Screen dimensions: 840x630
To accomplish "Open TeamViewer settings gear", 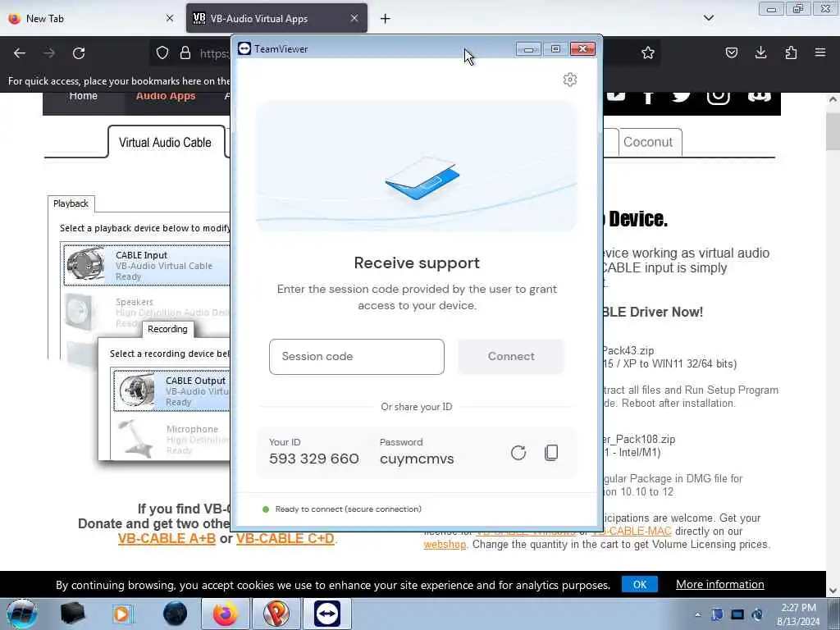I will tap(570, 80).
